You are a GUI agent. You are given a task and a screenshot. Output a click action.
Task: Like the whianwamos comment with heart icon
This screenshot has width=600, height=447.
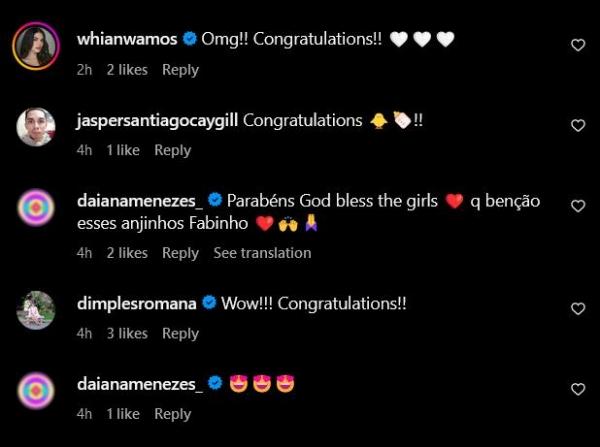[x=578, y=45]
